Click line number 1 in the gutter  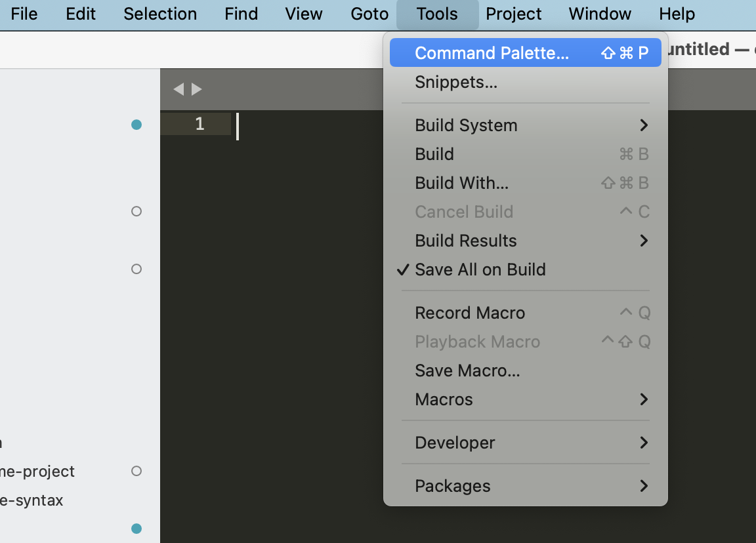coord(199,124)
